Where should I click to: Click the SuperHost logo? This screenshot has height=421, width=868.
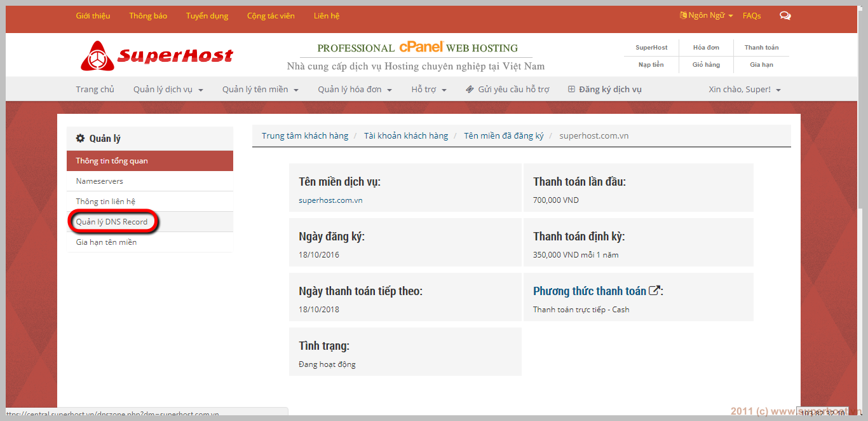pos(157,56)
